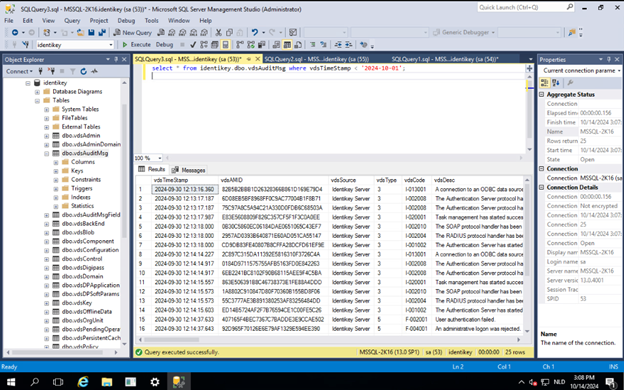Click the Object Explorer vertical scrollbar thumb
The height and width of the screenshot is (390, 624).
(x=124, y=171)
